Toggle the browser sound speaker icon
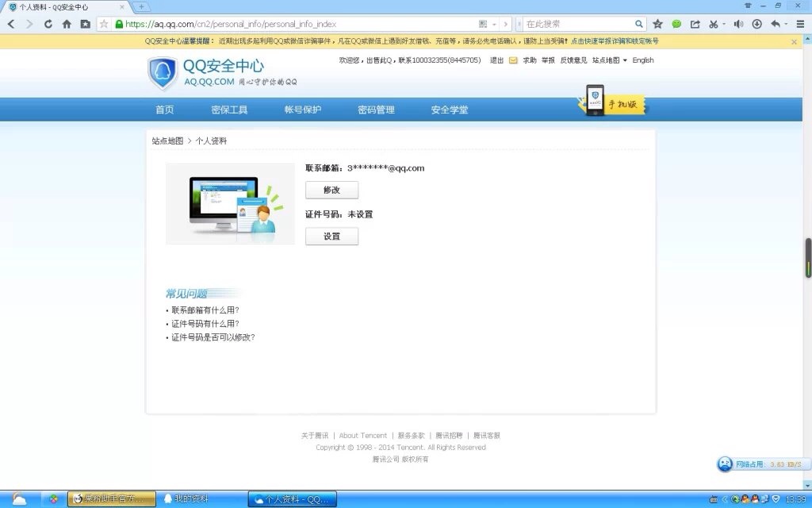The image size is (812, 508). click(x=738, y=24)
